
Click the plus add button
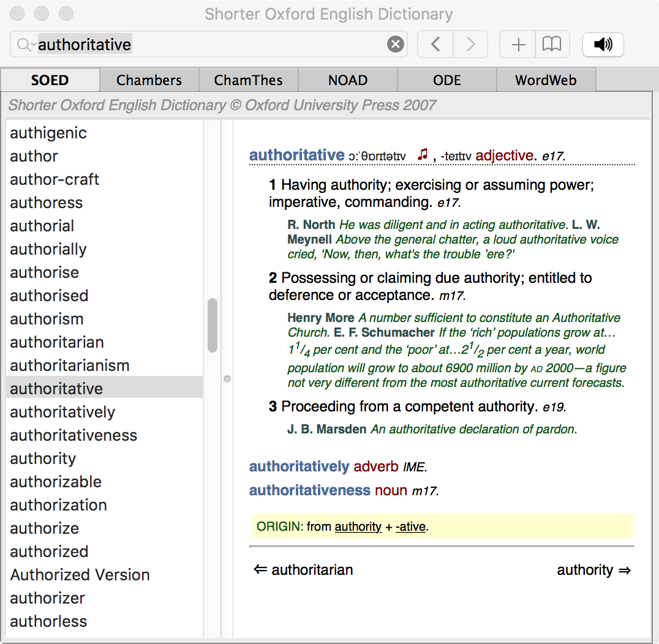(x=518, y=44)
